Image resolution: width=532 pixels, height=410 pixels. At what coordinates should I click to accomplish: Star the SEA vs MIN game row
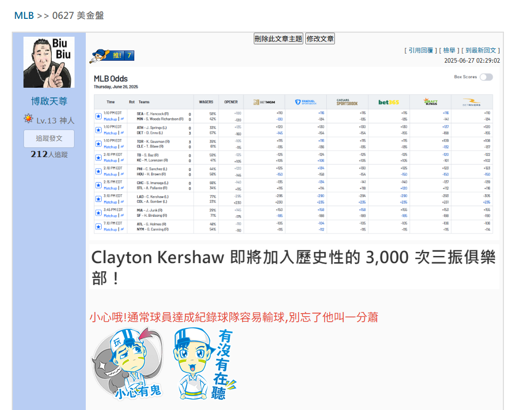click(x=99, y=116)
